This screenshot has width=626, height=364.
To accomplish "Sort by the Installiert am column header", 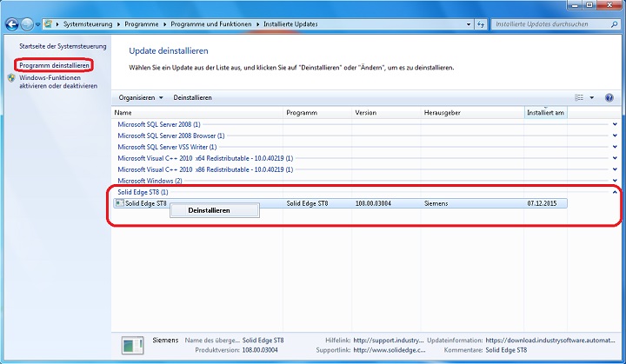I will click(545, 113).
